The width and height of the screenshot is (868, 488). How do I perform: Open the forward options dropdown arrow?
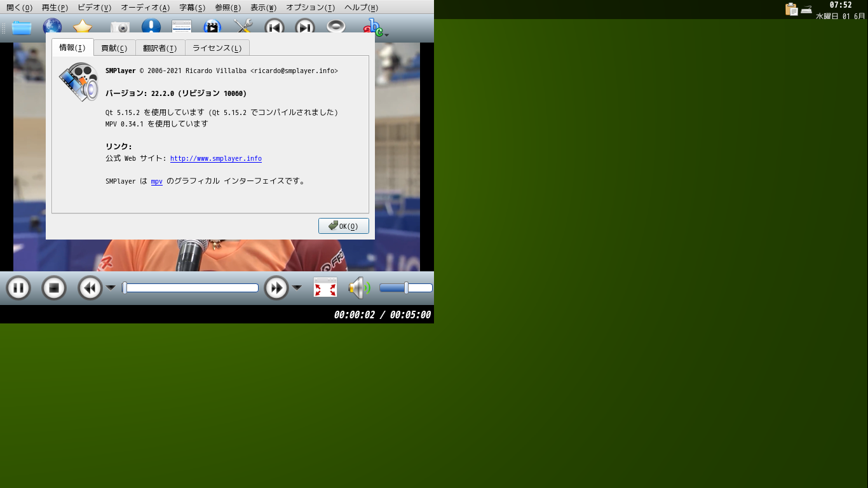click(x=297, y=288)
